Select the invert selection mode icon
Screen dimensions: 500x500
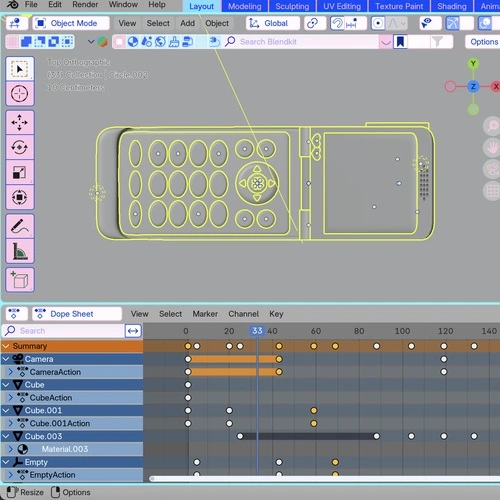click(54, 42)
